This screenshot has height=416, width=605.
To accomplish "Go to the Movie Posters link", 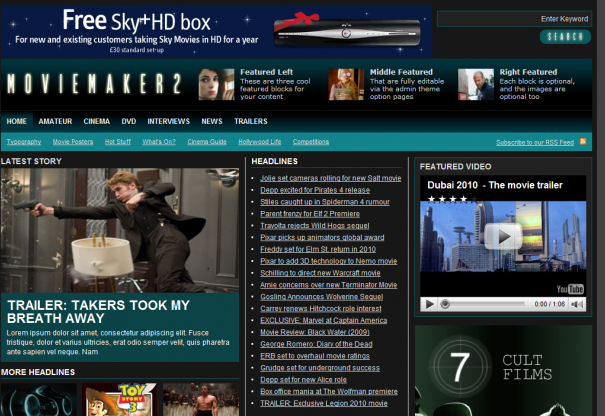I will tap(73, 142).
